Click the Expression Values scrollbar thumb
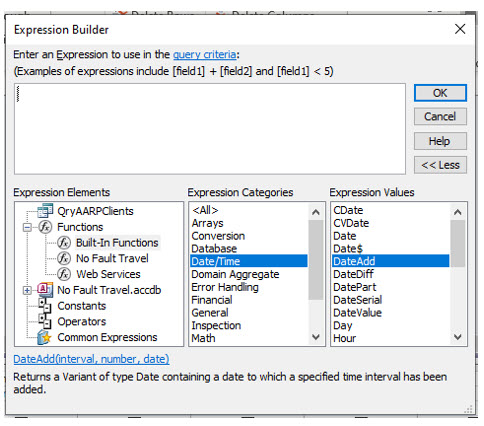The width and height of the screenshot is (484, 426). (457, 243)
